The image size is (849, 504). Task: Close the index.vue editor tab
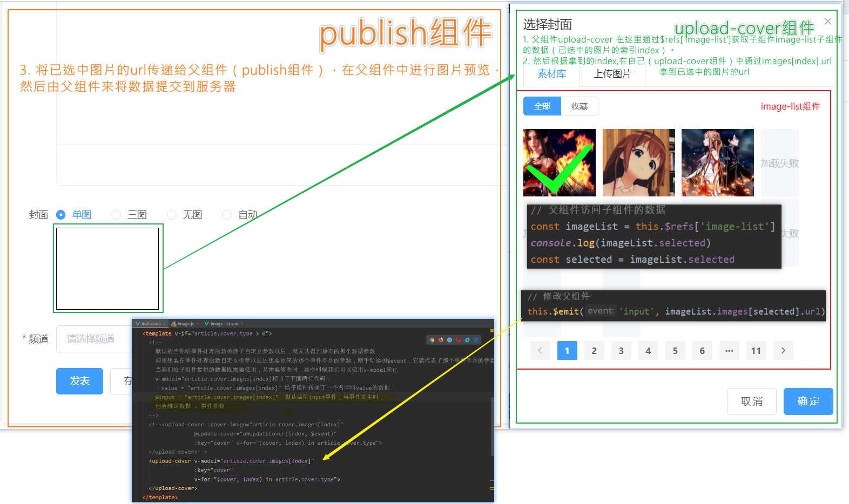pyautogui.click(x=164, y=324)
